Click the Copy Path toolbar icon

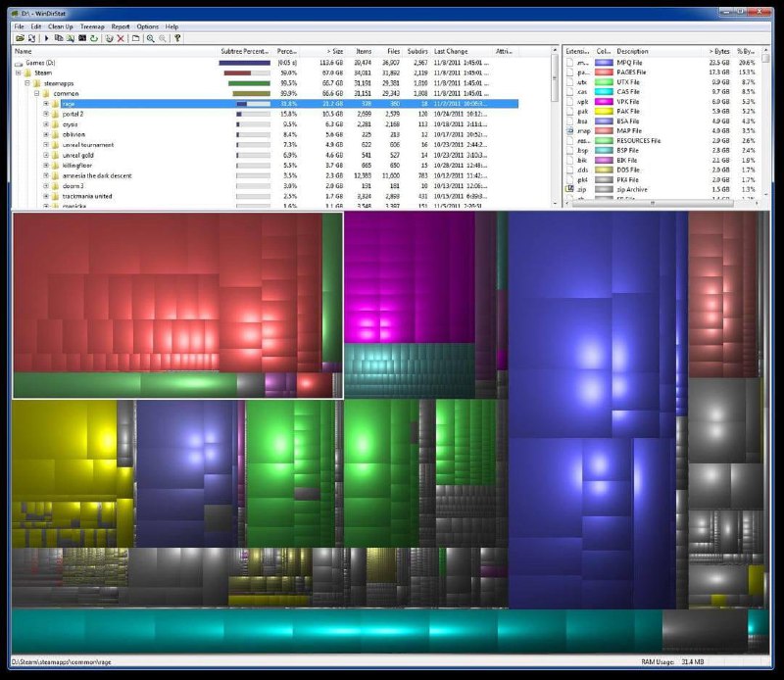click(x=59, y=38)
